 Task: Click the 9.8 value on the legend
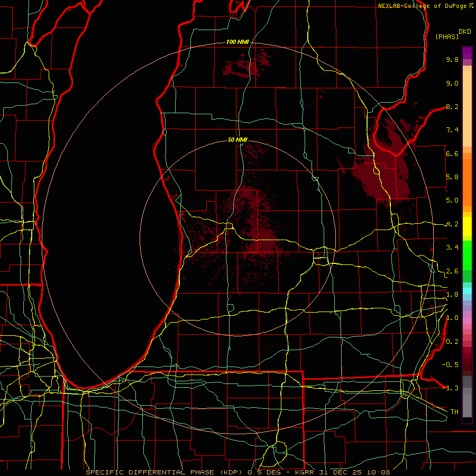pyautogui.click(x=452, y=59)
